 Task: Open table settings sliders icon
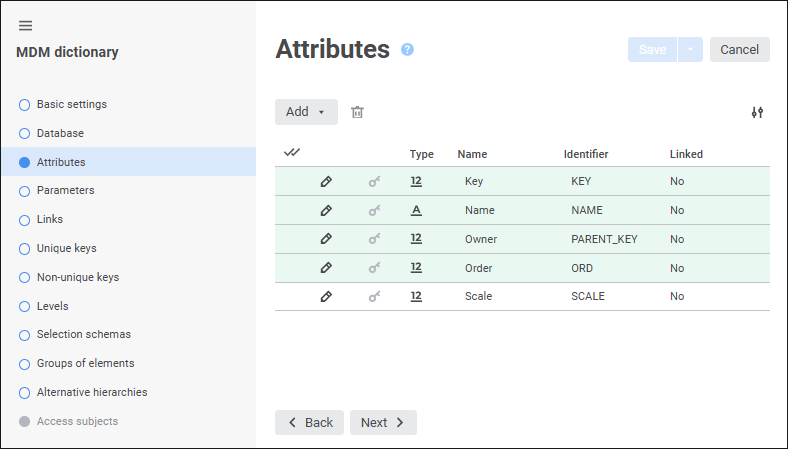point(757,112)
